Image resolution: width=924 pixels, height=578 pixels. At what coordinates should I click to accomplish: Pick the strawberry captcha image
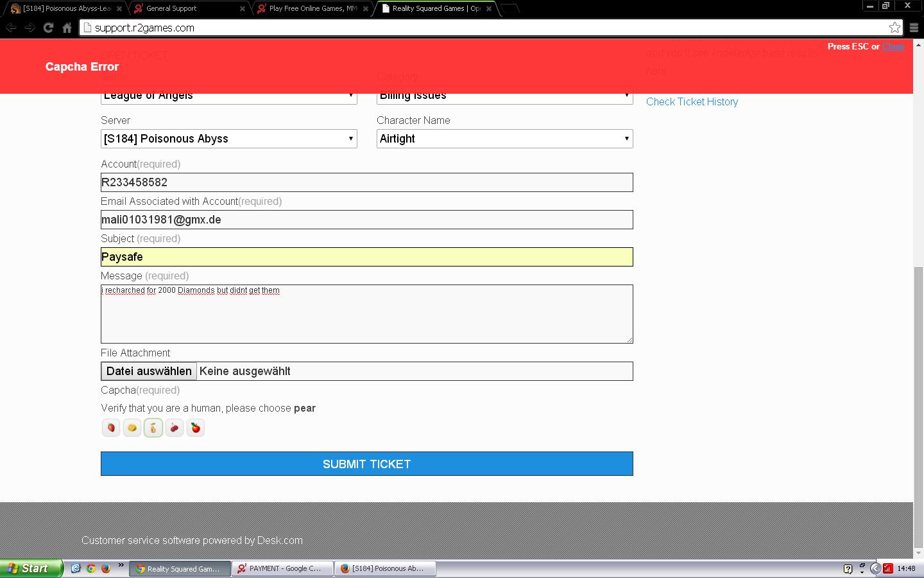tap(111, 428)
